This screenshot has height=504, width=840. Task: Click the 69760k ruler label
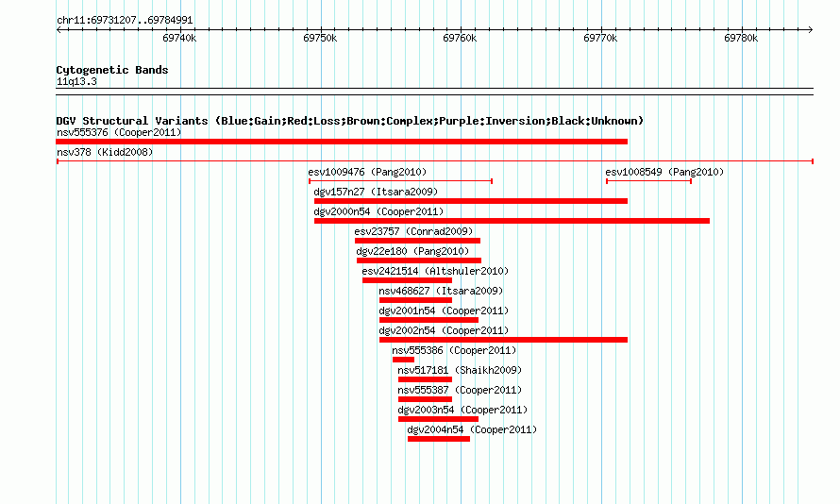460,38
